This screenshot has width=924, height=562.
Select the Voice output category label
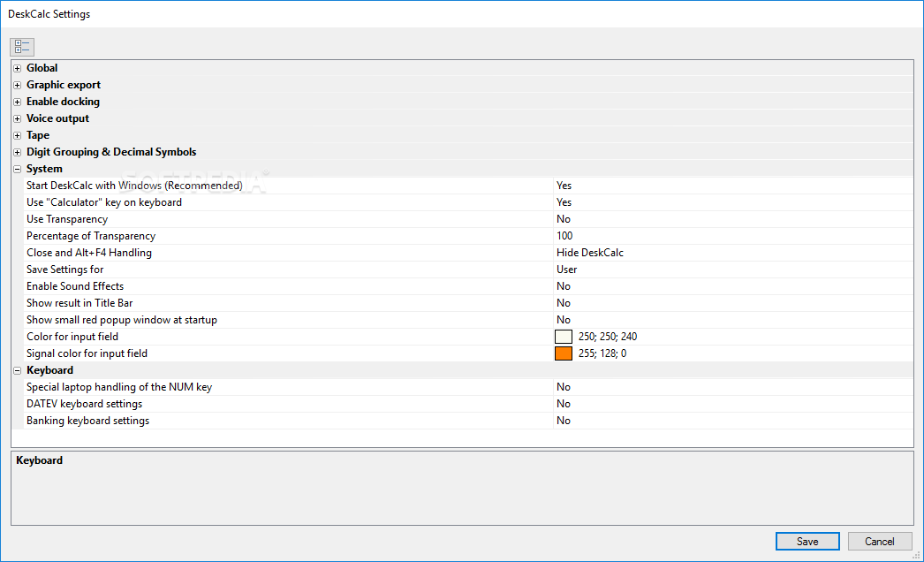(57, 118)
